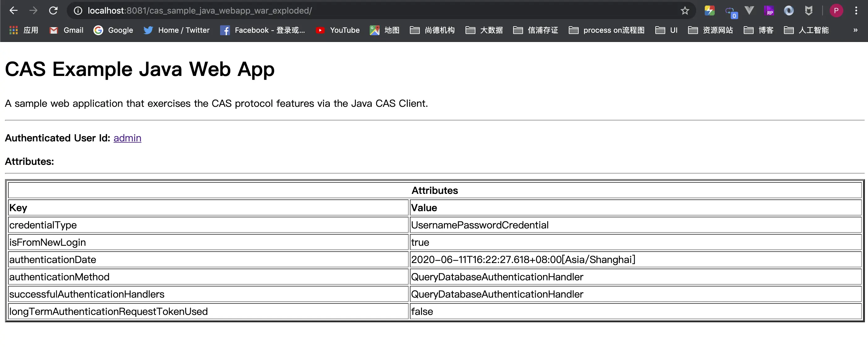
Task: Click the QueryDatabaseAuthenticationHandler authenticationMethod cell
Action: coord(497,277)
